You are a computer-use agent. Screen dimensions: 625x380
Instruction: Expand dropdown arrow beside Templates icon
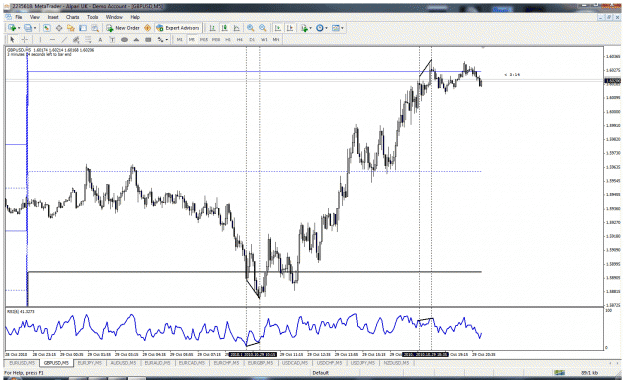pos(342,28)
